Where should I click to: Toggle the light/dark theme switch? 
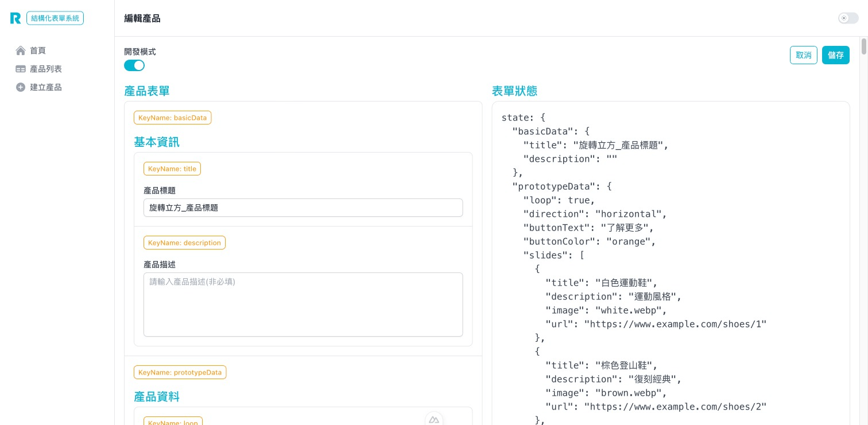click(848, 18)
